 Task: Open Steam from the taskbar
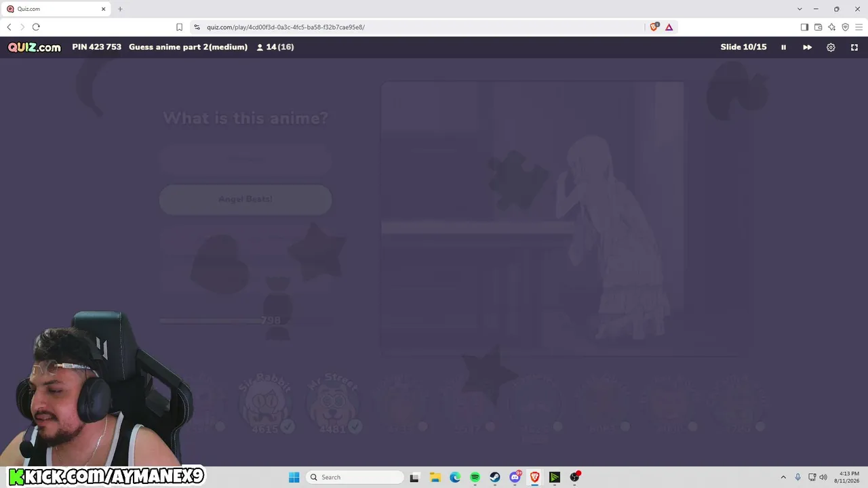pyautogui.click(x=495, y=477)
